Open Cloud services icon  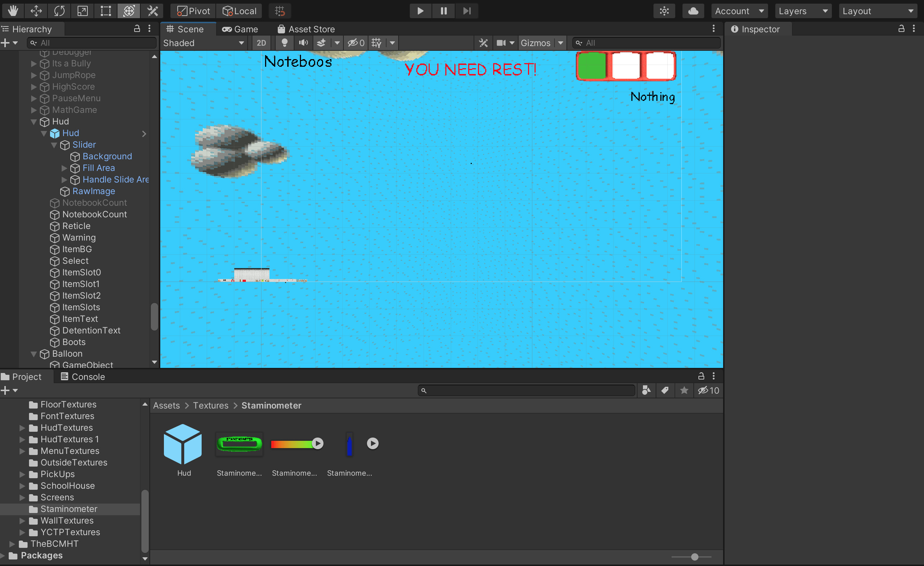click(x=693, y=11)
